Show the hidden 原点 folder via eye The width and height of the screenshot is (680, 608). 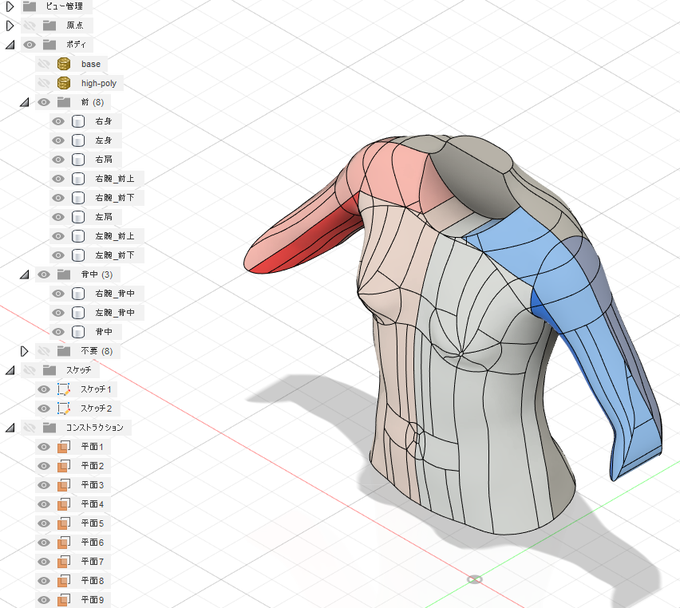pos(29,26)
